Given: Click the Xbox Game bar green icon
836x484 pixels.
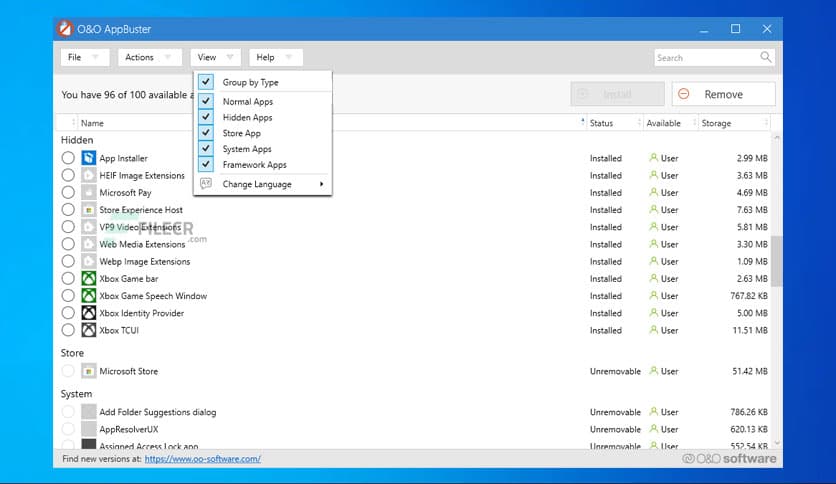Looking at the screenshot, I should [89, 278].
